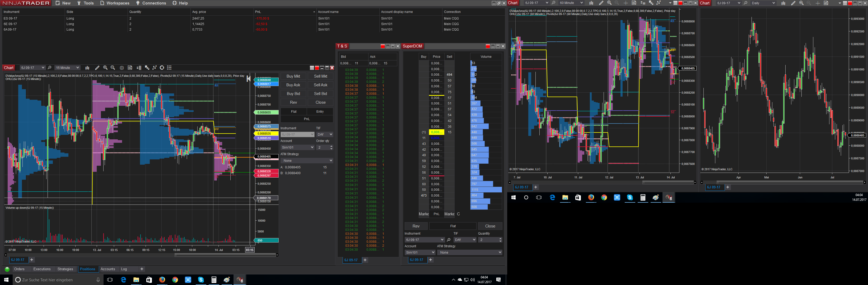The image size is (868, 285).
Task: Toggle crosshair on the Daily chart
Action: click(818, 3)
